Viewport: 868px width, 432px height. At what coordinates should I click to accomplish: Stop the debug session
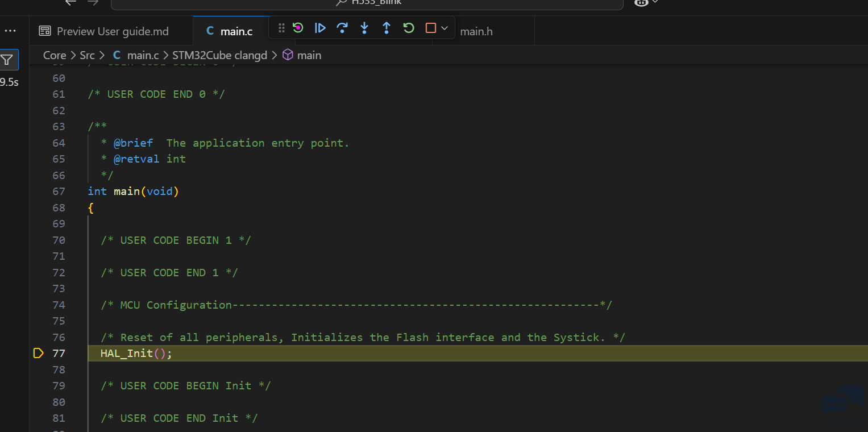point(431,28)
